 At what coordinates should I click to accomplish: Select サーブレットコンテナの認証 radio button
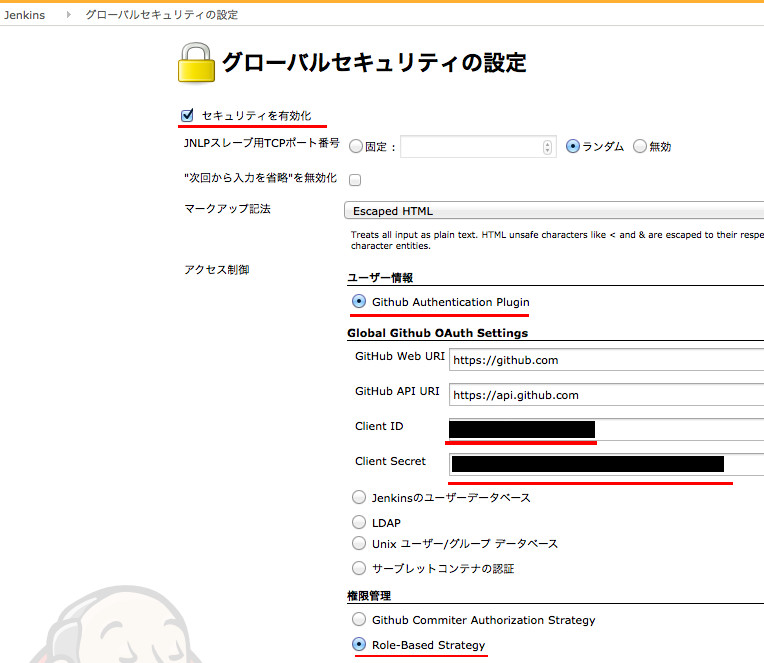click(359, 568)
